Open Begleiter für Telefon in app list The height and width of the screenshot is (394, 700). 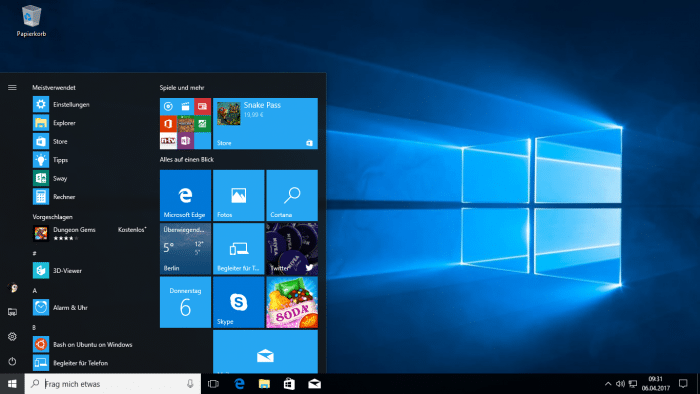[89, 363]
